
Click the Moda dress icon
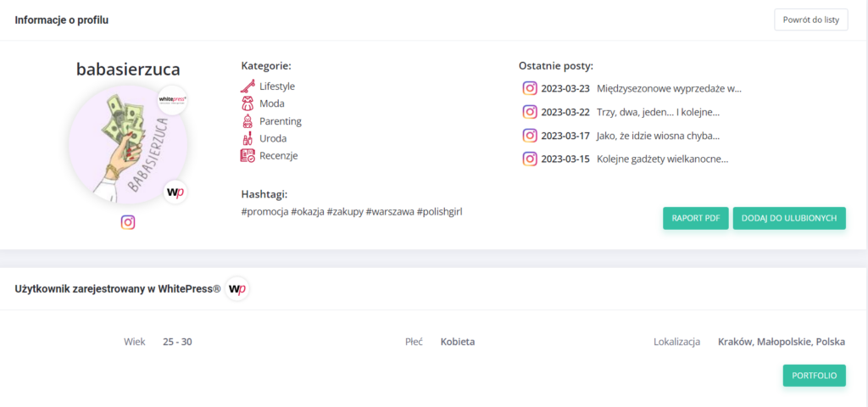[248, 103]
